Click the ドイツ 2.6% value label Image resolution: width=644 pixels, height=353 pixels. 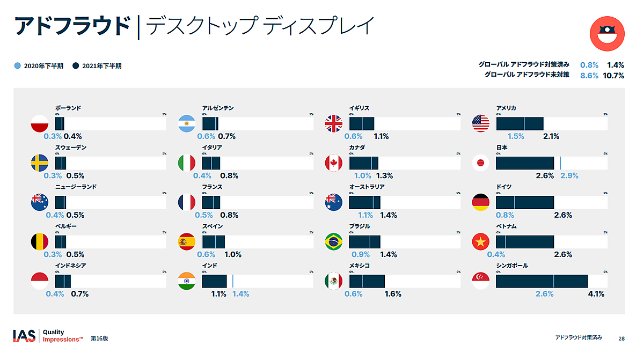pyautogui.click(x=563, y=215)
